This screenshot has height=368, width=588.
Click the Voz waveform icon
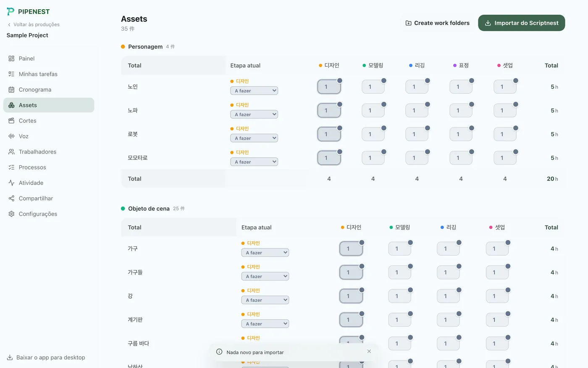[11, 136]
